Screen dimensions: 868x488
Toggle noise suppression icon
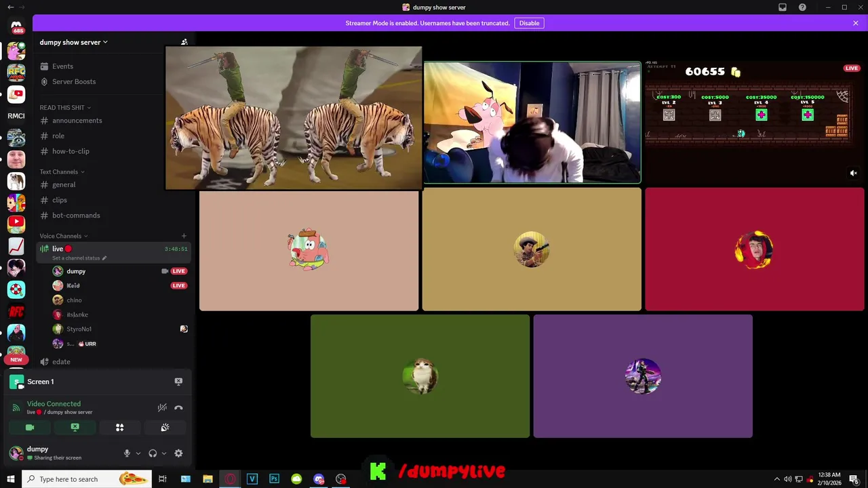[162, 407]
